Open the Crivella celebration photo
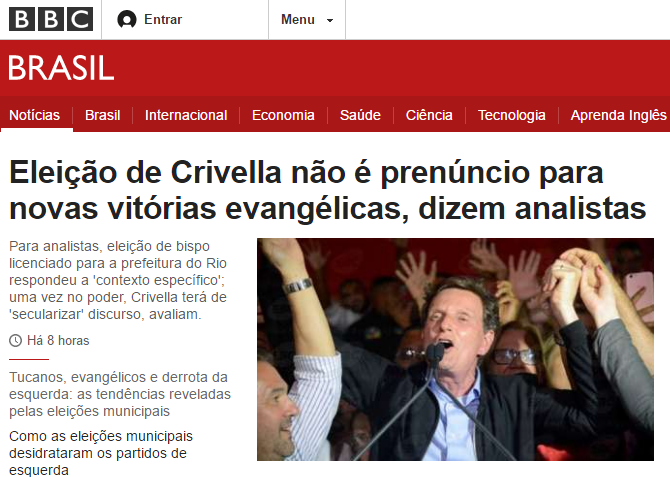The height and width of the screenshot is (477, 670). [x=455, y=349]
